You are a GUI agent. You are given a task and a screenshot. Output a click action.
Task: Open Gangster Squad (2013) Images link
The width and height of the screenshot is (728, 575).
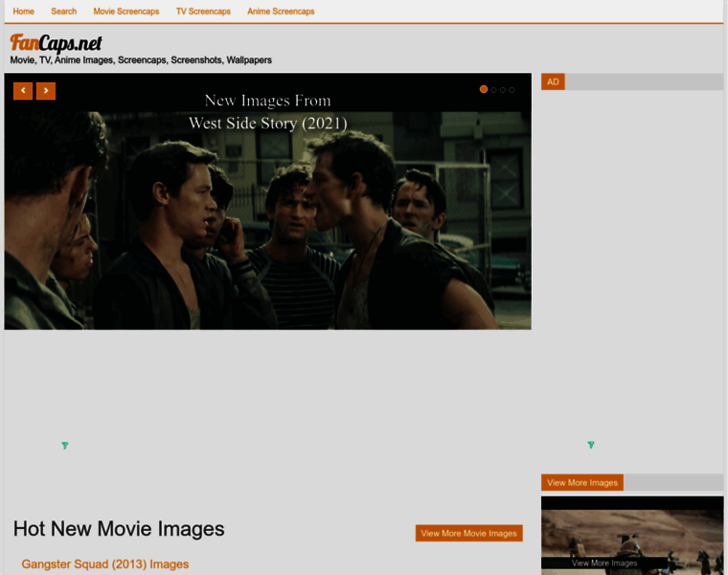coord(105,563)
